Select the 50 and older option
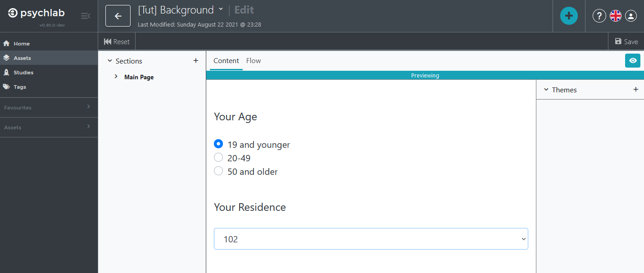 click(x=218, y=171)
